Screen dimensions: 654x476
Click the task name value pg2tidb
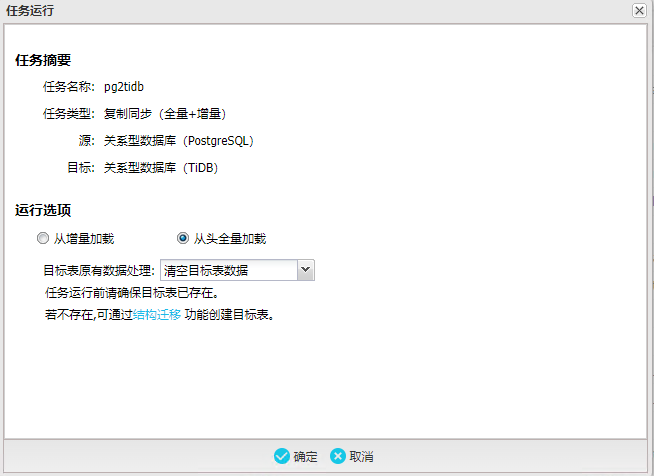pyautogui.click(x=124, y=87)
